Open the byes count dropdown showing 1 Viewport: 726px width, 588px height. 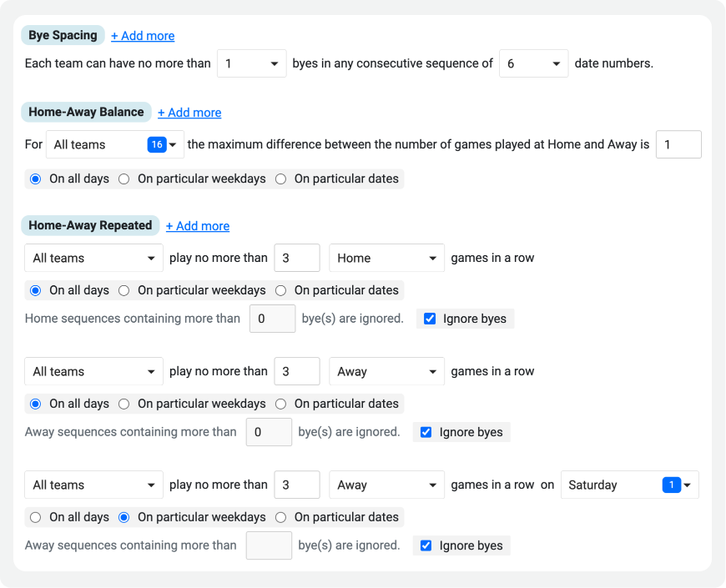[251, 63]
